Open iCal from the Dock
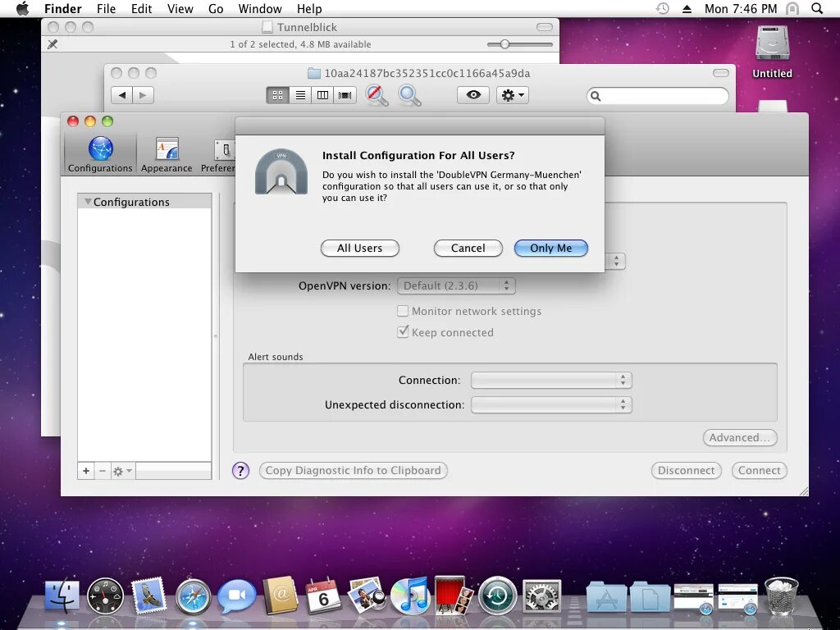This screenshot has height=630, width=840. point(323,596)
